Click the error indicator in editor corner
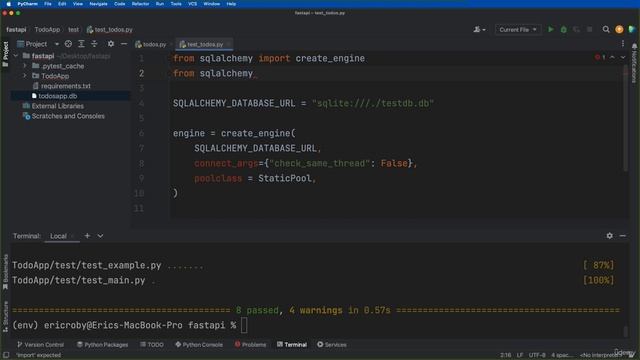Image resolution: width=640 pixels, height=360 pixels. (600, 58)
